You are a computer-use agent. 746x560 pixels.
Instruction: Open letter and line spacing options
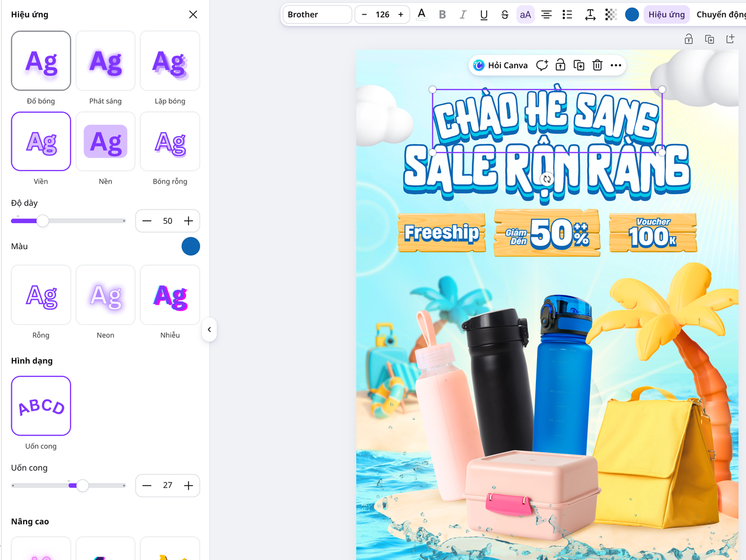tap(590, 14)
